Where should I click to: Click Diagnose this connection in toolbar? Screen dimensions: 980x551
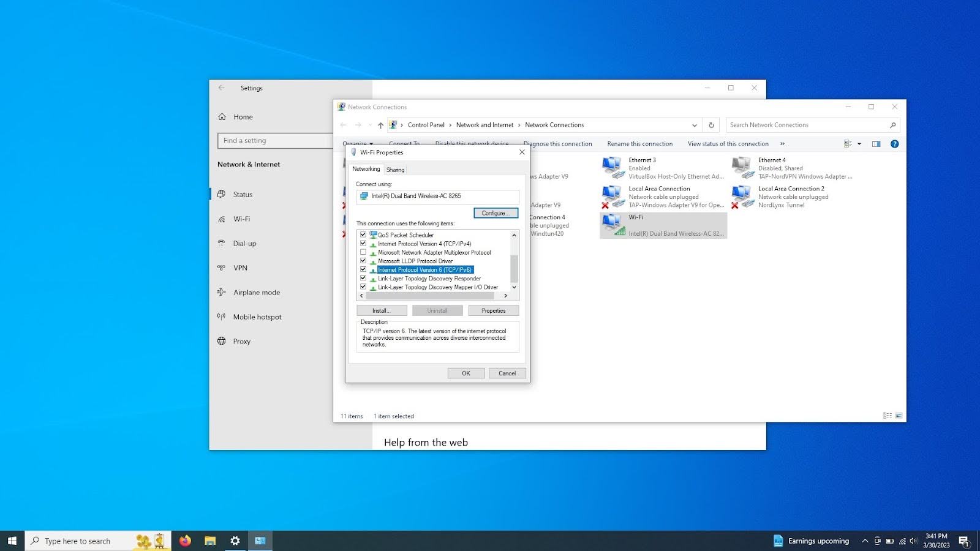tap(558, 144)
